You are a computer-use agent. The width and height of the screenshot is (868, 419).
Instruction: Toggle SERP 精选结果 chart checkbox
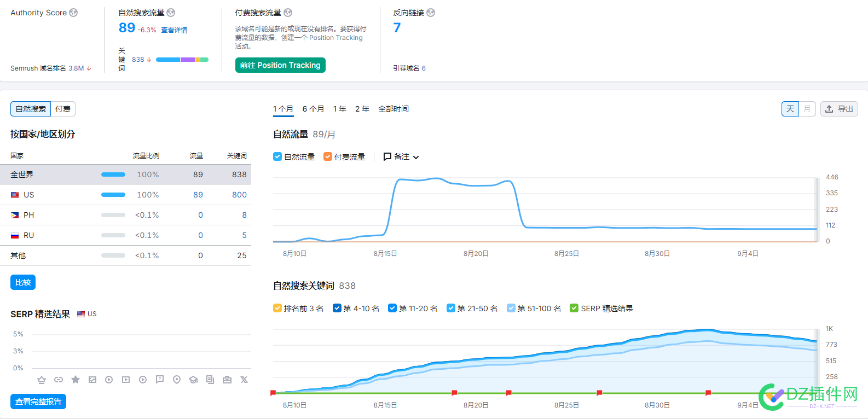pos(574,308)
